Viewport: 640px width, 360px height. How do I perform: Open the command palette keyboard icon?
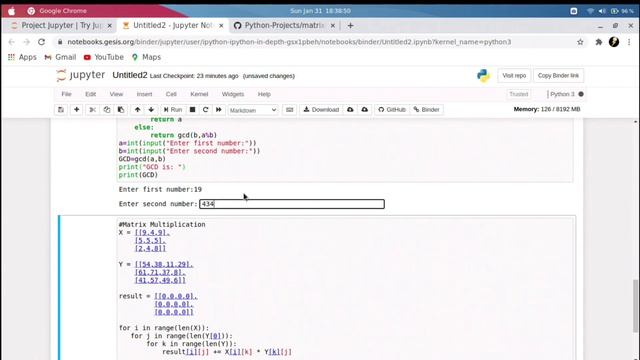point(289,110)
